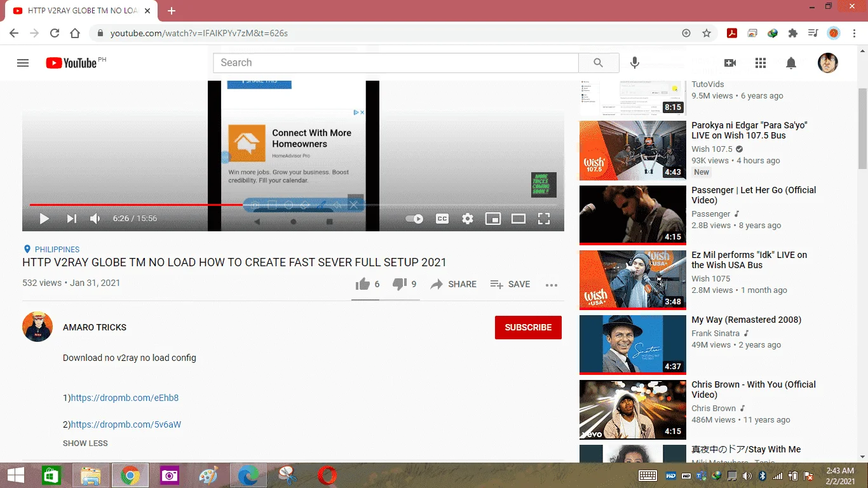Image resolution: width=868 pixels, height=488 pixels.
Task: Open the Bluetooth tray icon
Action: point(763,476)
